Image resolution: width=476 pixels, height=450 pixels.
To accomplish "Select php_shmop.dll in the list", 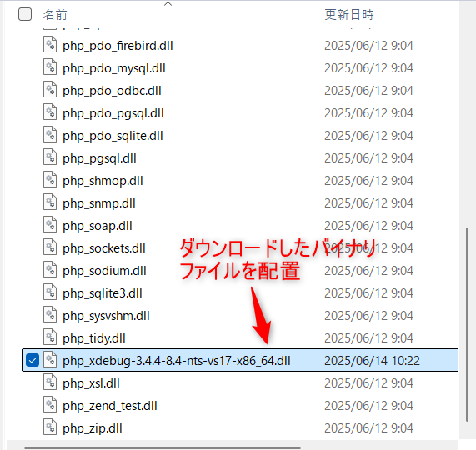I will [x=103, y=181].
